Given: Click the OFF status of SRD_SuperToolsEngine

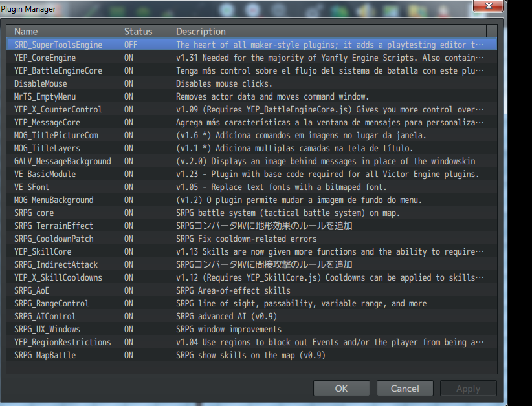Looking at the screenshot, I should tap(131, 45).
